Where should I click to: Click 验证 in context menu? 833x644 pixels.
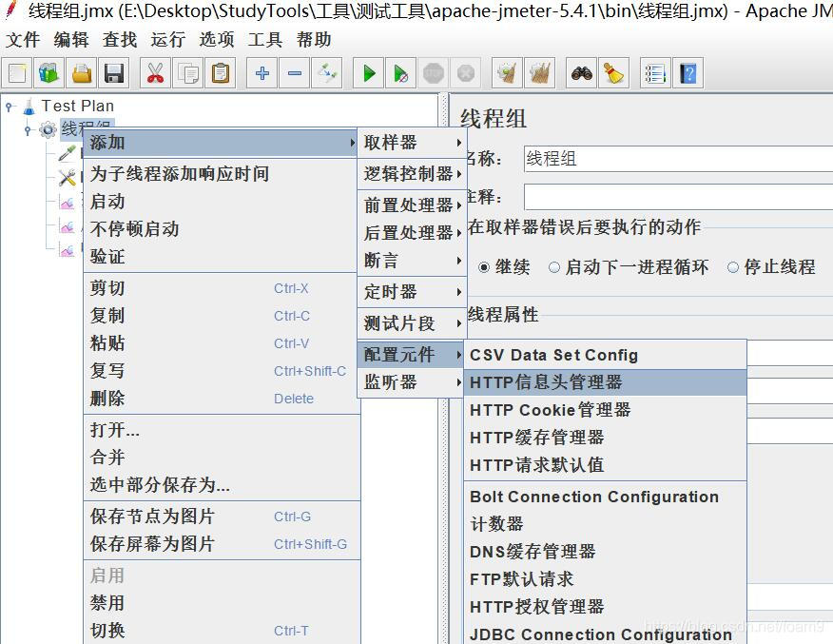coord(221,257)
